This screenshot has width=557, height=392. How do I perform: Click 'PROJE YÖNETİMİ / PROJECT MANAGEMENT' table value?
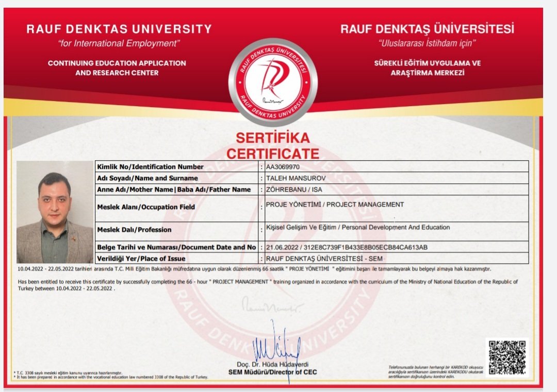tap(335, 204)
